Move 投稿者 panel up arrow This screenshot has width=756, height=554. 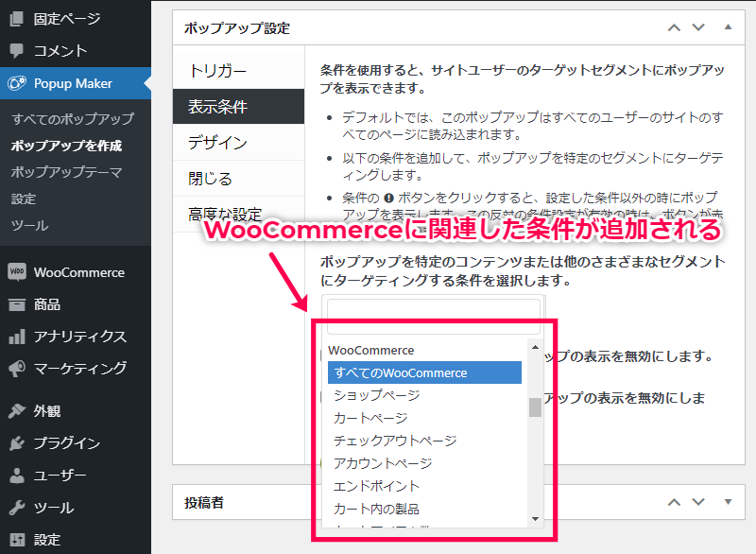point(674,502)
